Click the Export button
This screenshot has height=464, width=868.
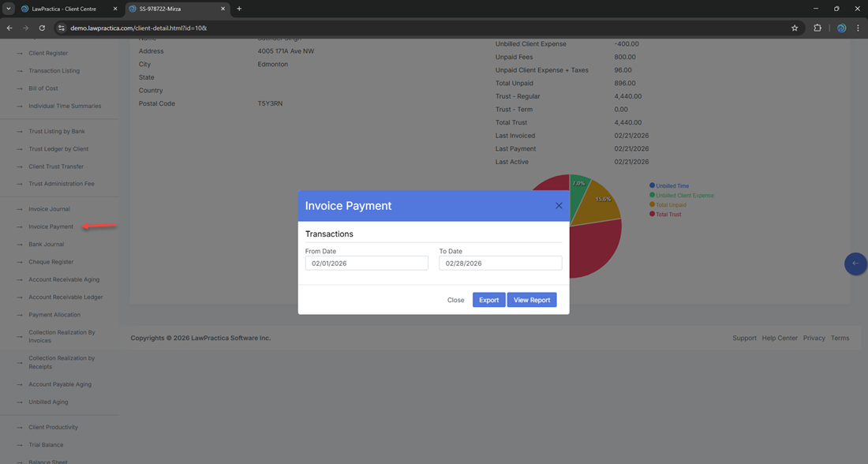488,300
